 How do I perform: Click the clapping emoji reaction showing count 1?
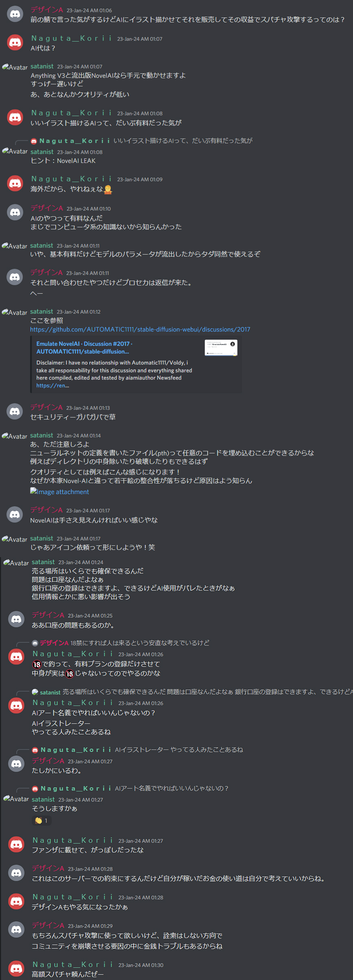(42, 820)
